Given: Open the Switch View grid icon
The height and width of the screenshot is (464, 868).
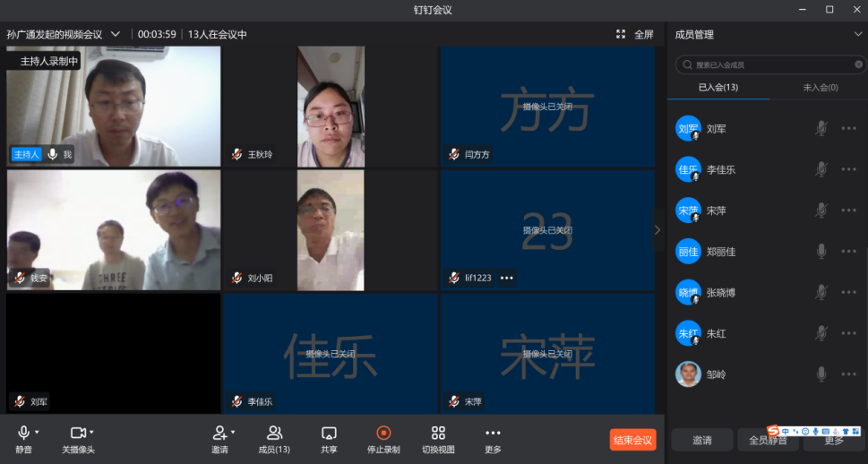Looking at the screenshot, I should 438,434.
